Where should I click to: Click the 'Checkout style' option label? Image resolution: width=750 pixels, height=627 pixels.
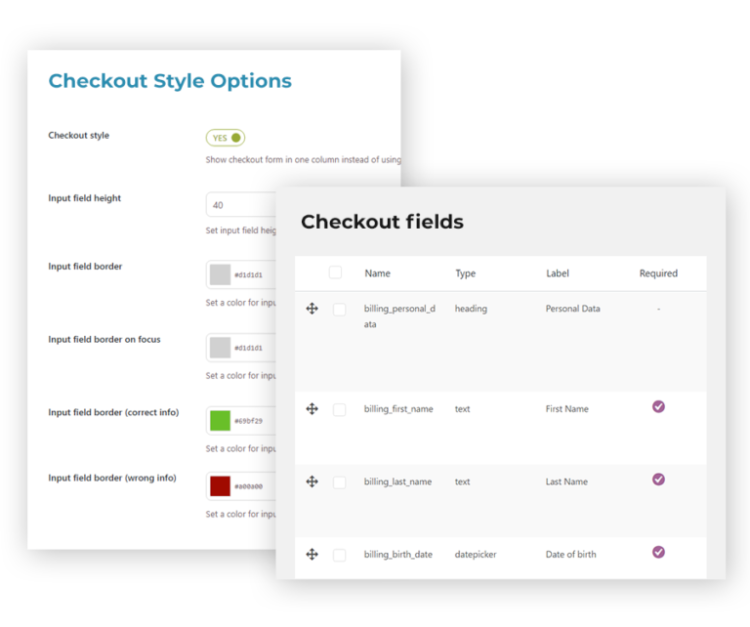[x=79, y=135]
